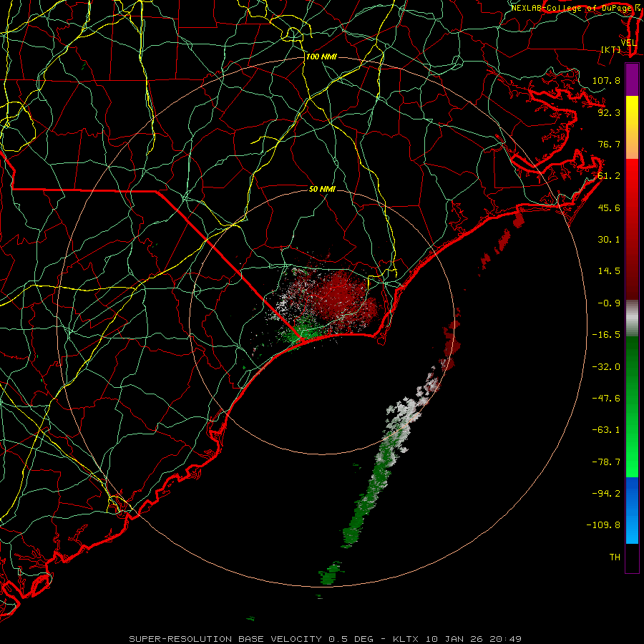
Task: Click the -63.1 legend value
Action: 606,430
